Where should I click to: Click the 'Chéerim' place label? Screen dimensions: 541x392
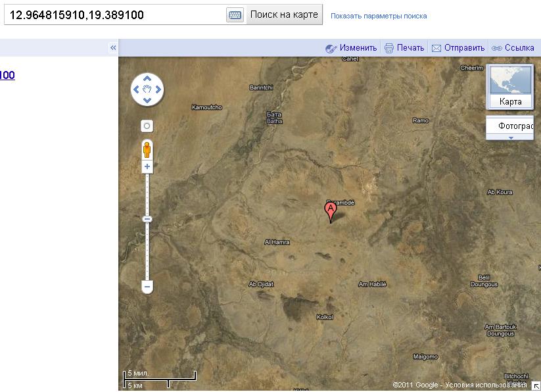point(472,68)
